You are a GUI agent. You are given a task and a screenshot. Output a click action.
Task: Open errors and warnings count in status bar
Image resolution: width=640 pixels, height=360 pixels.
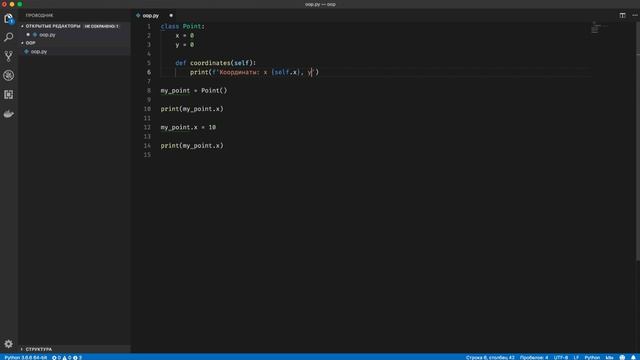67,357
